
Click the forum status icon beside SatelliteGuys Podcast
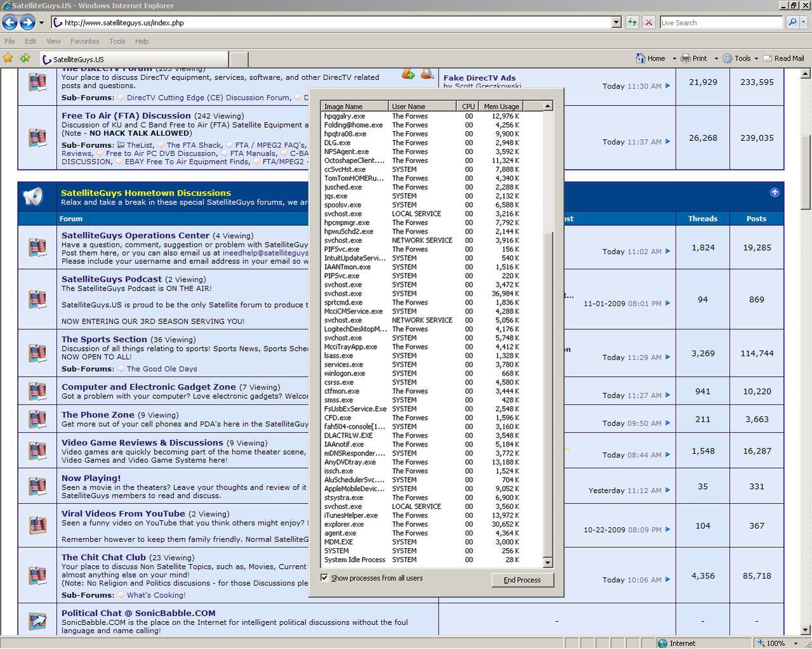point(37,299)
